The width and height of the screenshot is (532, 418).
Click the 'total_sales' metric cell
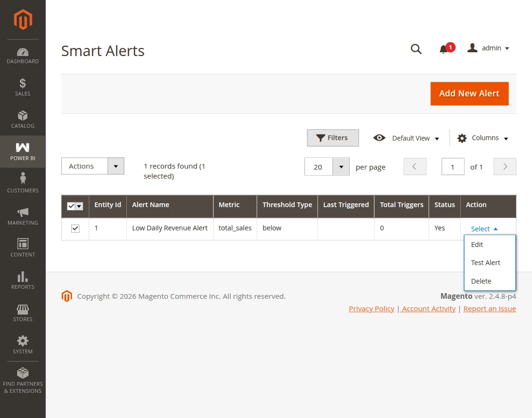tap(235, 228)
